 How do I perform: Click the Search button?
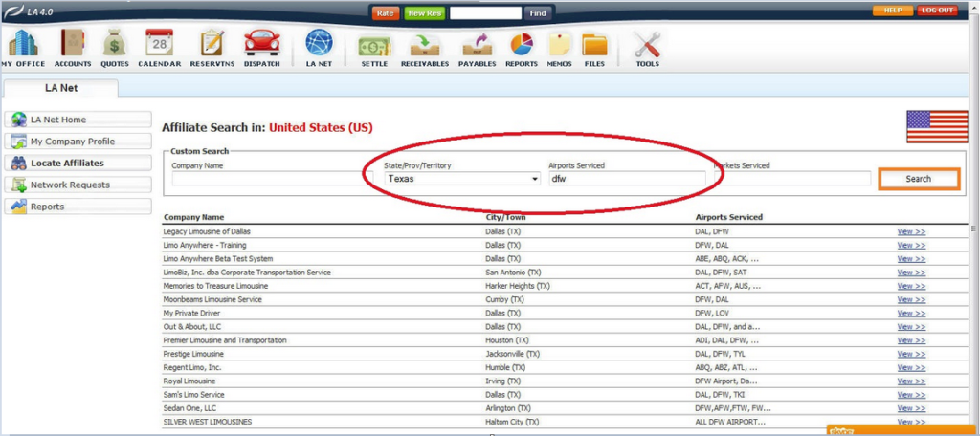coord(918,179)
